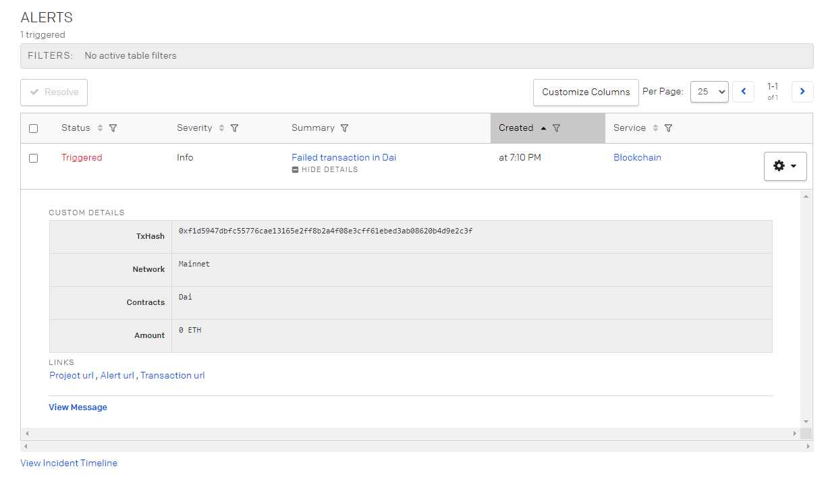
Task: Click the Info severity link
Action: click(x=185, y=157)
